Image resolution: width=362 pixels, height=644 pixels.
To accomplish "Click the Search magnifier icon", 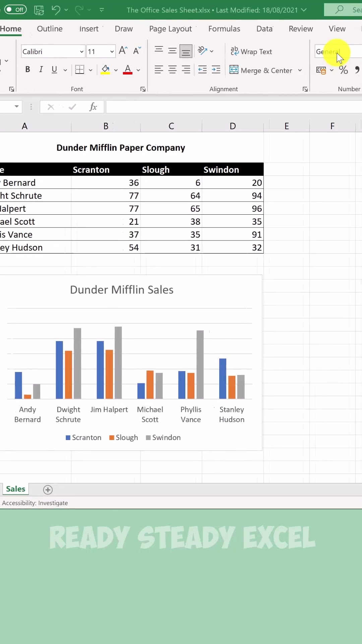I will 340,9.
